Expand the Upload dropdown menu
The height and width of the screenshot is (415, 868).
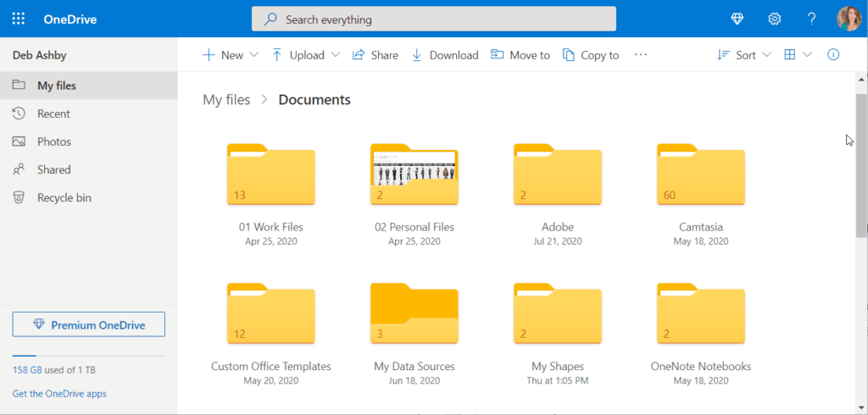305,55
